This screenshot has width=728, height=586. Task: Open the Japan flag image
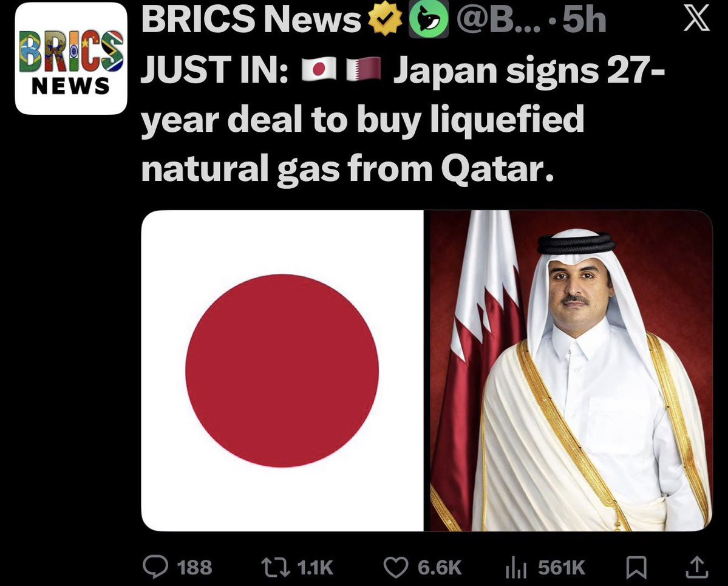click(282, 370)
